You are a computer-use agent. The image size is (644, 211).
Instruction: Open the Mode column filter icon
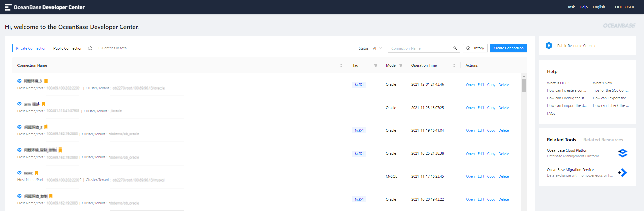(x=401, y=66)
